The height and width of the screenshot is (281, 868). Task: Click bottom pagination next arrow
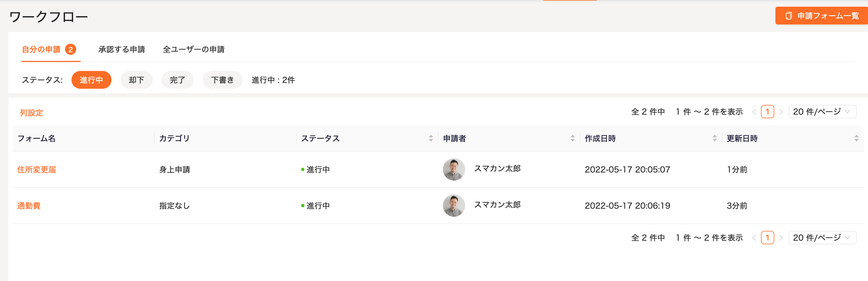point(781,238)
